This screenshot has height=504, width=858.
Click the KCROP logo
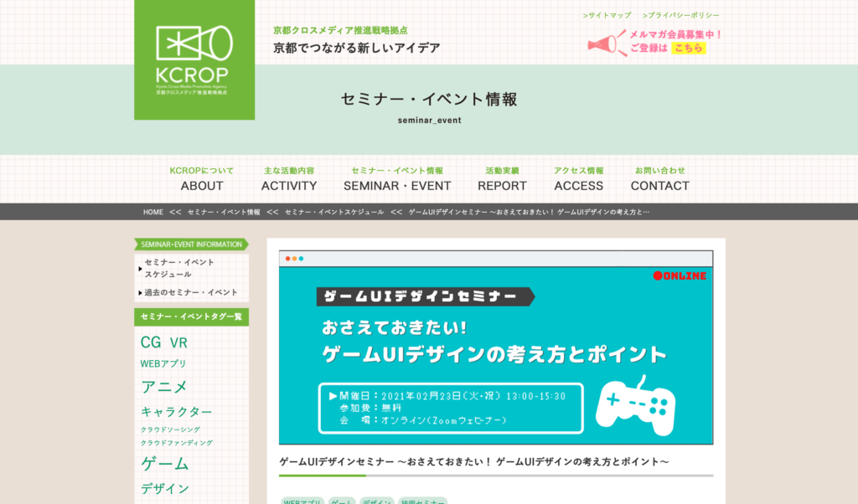(194, 59)
